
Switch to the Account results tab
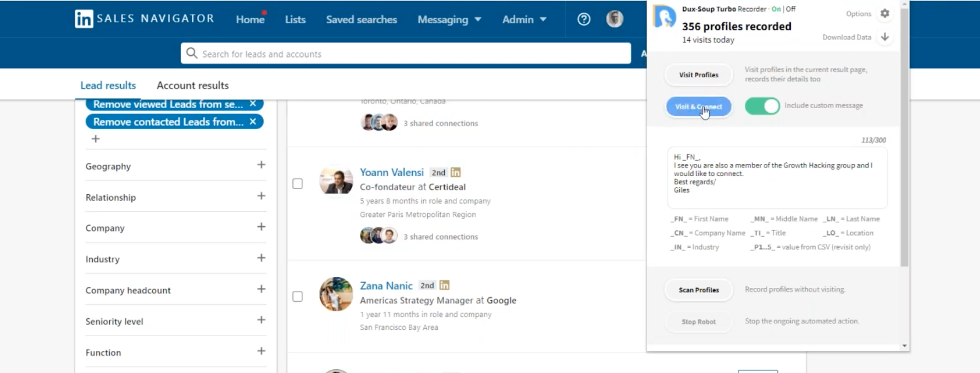[x=193, y=85]
